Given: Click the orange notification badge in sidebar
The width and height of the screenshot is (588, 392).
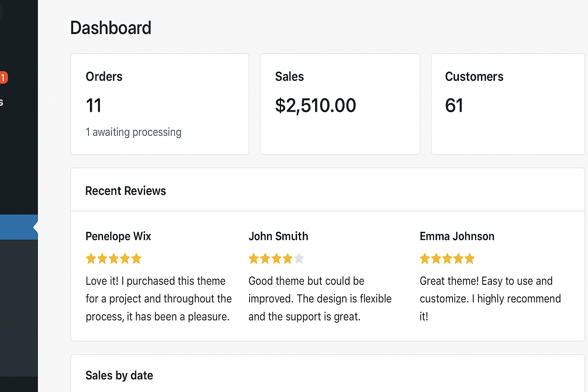Looking at the screenshot, I should pyautogui.click(x=3, y=78).
